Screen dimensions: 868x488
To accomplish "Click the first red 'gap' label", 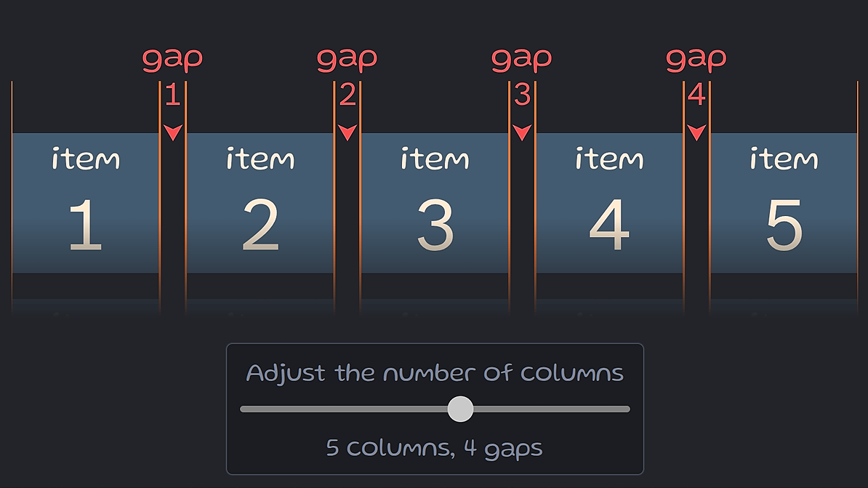I will [x=173, y=59].
